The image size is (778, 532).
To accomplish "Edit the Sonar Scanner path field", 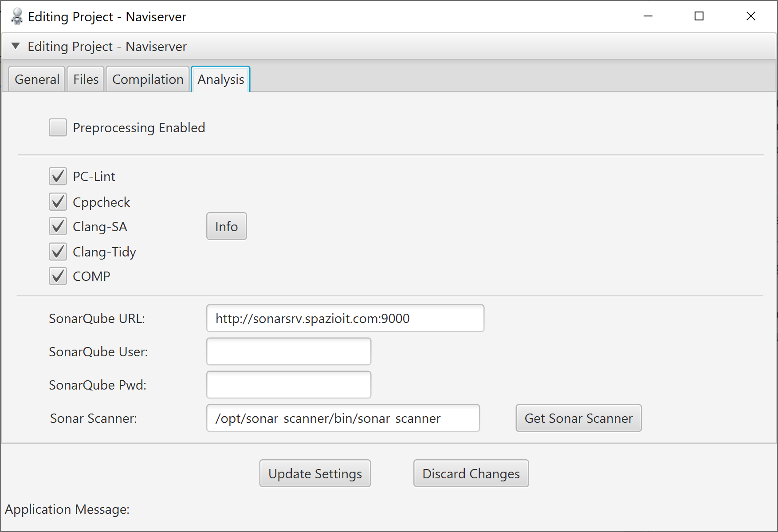I will coord(342,418).
